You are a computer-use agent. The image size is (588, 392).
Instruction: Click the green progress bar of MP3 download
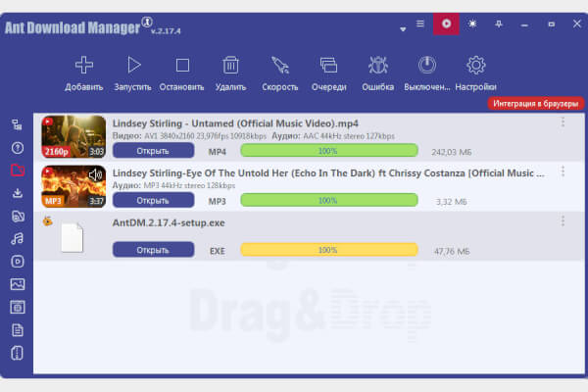329,200
